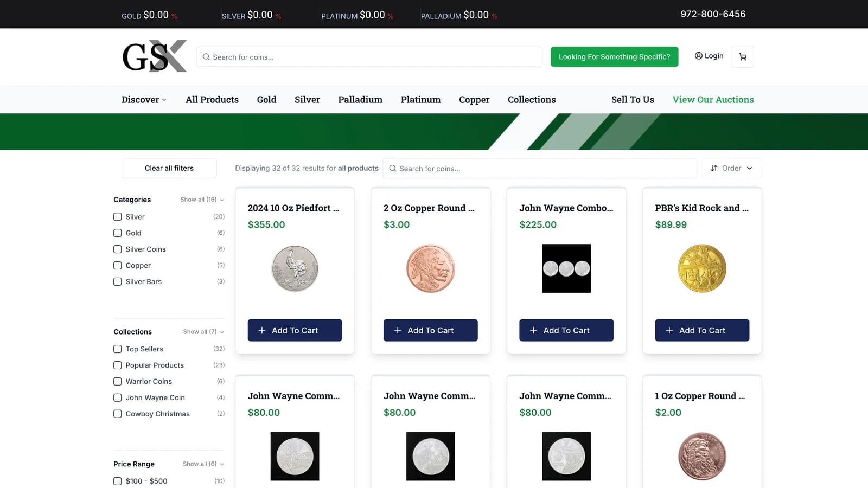The height and width of the screenshot is (488, 868).
Task: Open the Order sort dropdown
Action: pyautogui.click(x=731, y=168)
